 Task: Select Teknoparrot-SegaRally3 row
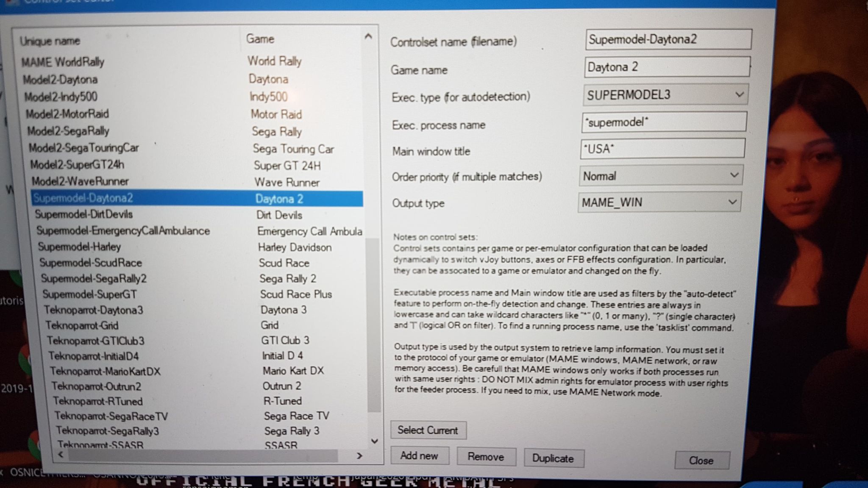(x=210, y=431)
